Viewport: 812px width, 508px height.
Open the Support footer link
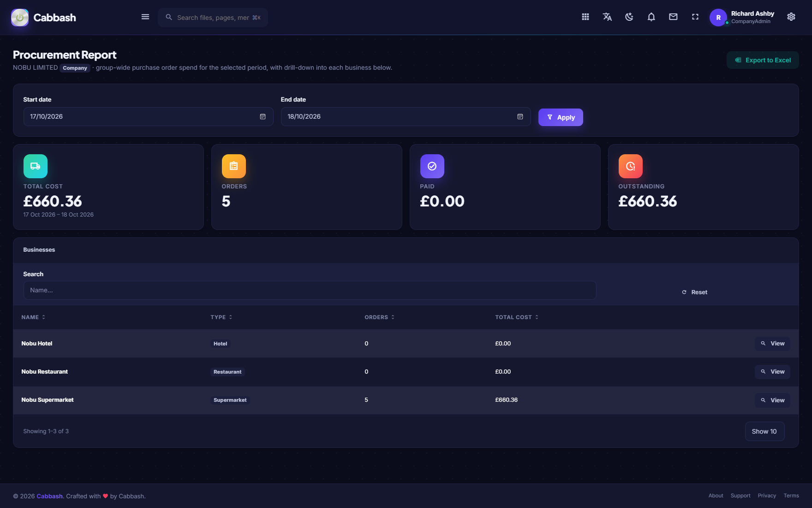point(740,496)
